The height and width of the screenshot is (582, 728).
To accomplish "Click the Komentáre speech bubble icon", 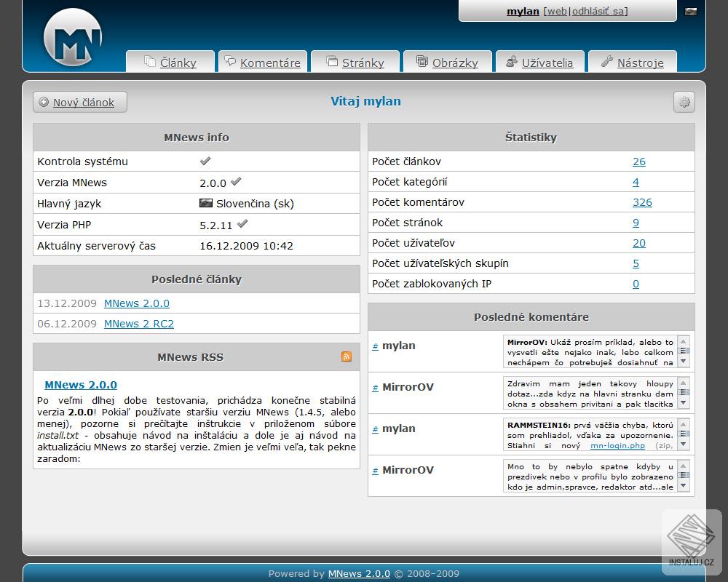I will [230, 61].
